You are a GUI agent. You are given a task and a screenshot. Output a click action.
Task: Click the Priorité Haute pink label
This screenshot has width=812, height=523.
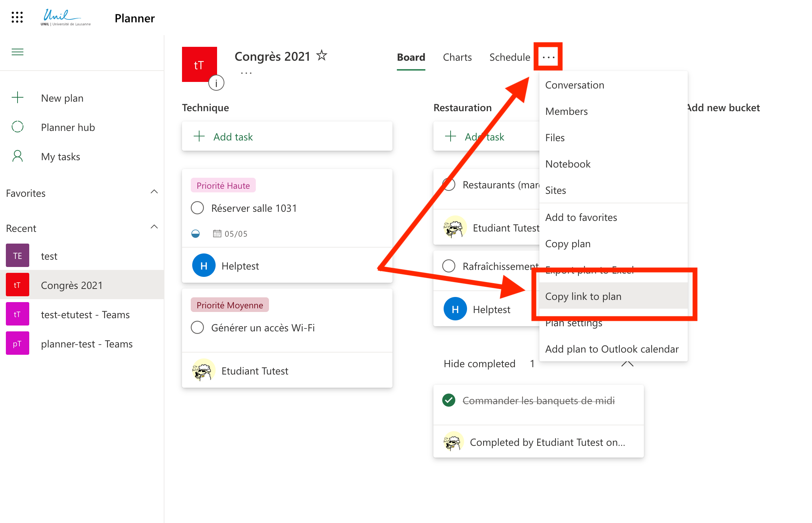(x=223, y=185)
